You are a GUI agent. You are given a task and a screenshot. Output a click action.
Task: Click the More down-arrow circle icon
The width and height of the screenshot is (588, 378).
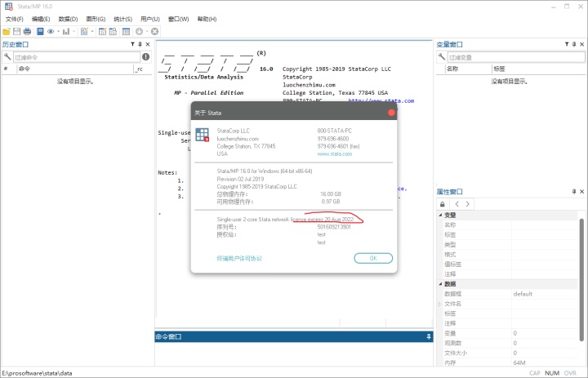pyautogui.click(x=139, y=32)
